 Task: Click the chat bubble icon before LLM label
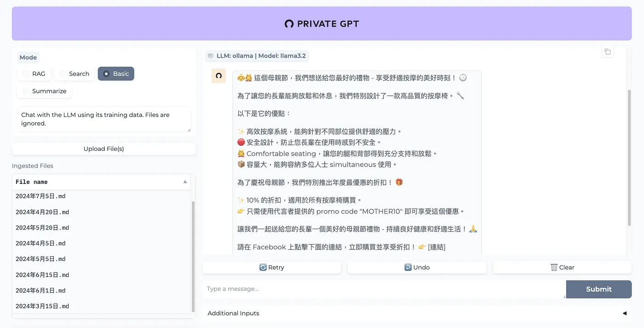tap(211, 56)
